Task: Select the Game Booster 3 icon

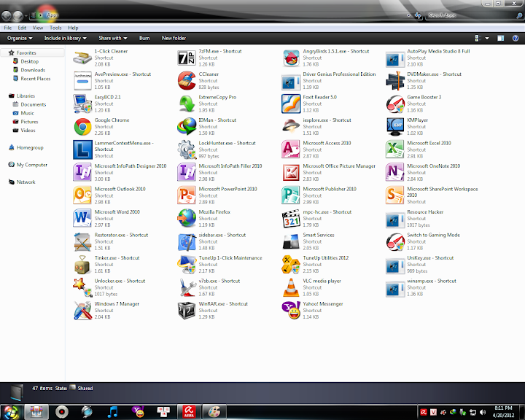Action: click(x=395, y=104)
